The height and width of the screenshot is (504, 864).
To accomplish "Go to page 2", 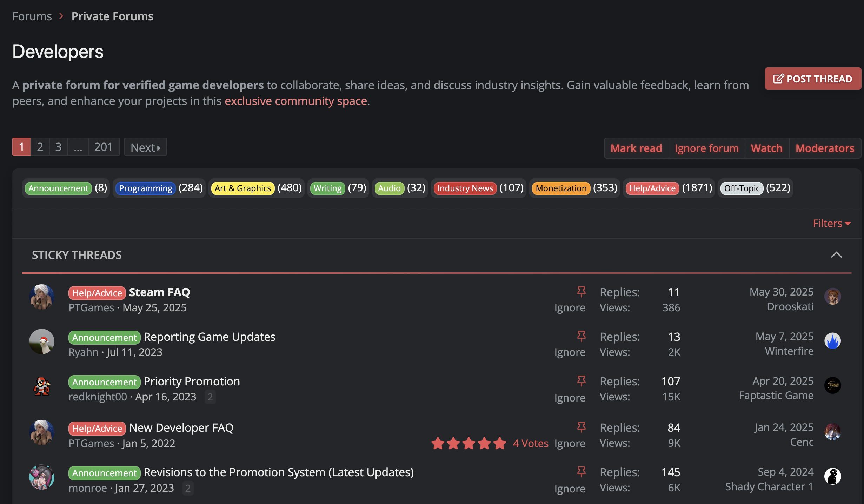I will click(40, 147).
